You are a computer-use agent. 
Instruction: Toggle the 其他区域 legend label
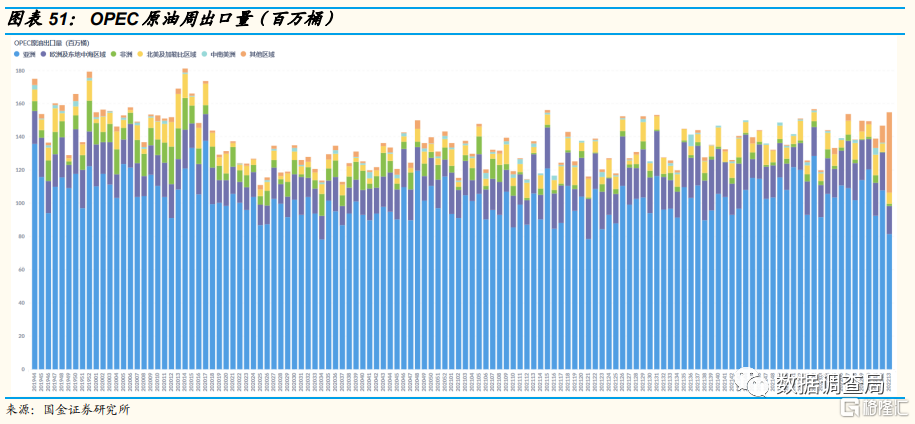click(x=262, y=53)
